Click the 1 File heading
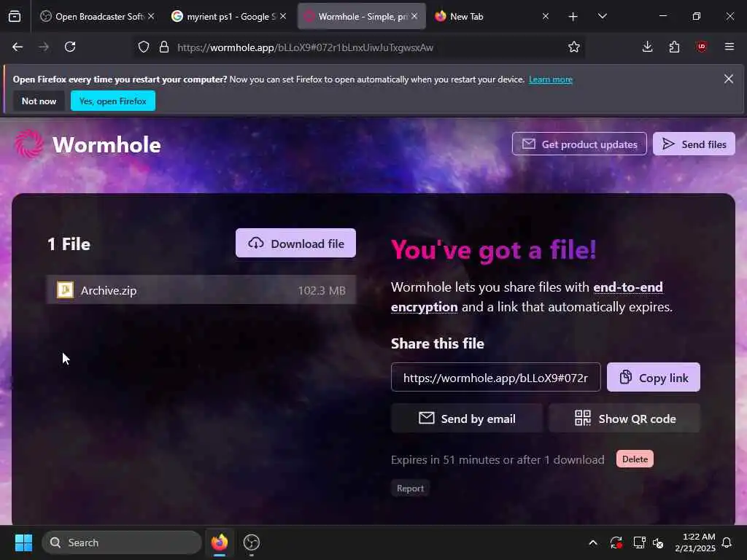Viewport: 747px width, 560px height. pyautogui.click(x=69, y=244)
